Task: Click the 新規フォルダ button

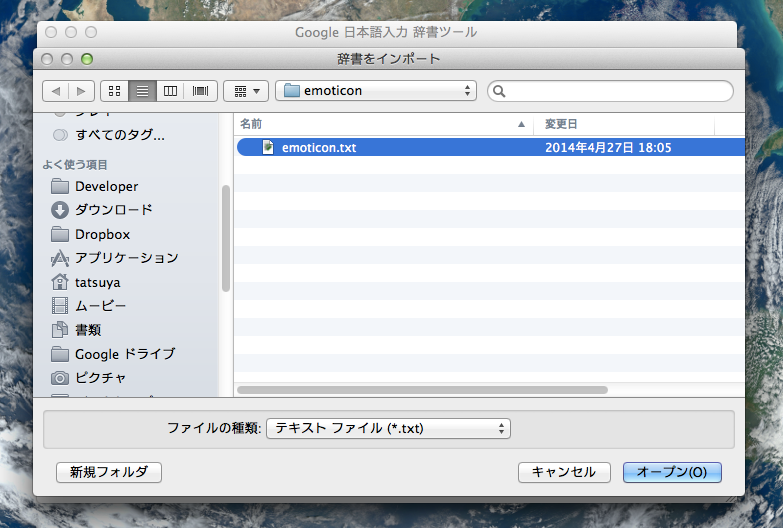Action: (109, 472)
